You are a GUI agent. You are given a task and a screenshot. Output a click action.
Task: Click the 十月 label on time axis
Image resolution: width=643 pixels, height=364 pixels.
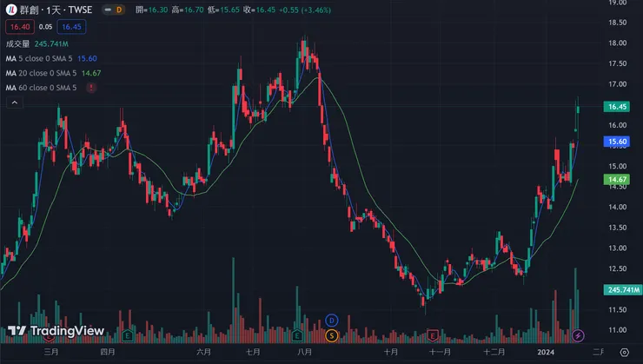[391, 352]
